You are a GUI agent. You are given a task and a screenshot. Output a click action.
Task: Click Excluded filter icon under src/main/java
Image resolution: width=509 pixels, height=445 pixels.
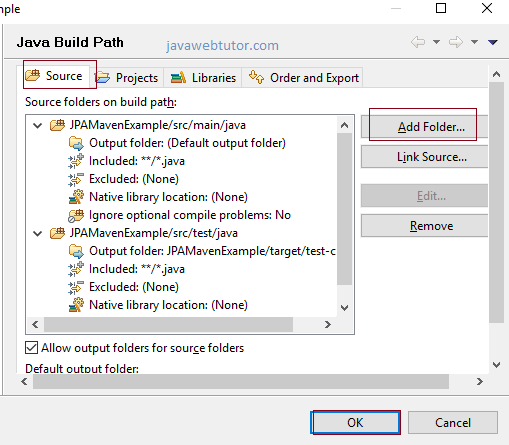tap(76, 179)
